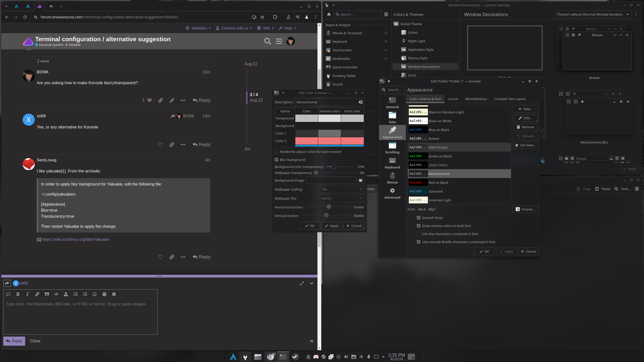Open Plasma Style settings entry
Viewport: 644px width, 362px height.
(x=417, y=58)
